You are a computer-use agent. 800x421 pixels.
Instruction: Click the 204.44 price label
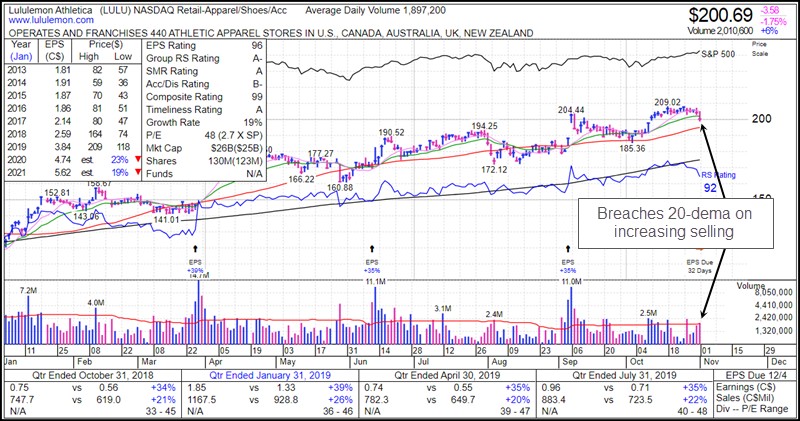click(x=571, y=110)
